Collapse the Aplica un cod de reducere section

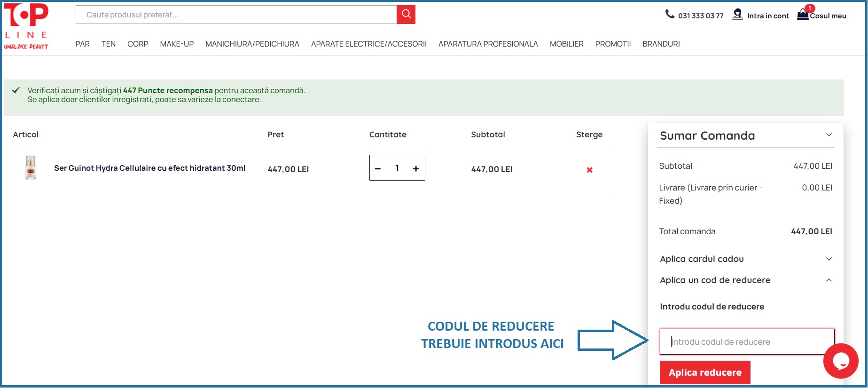[829, 280]
